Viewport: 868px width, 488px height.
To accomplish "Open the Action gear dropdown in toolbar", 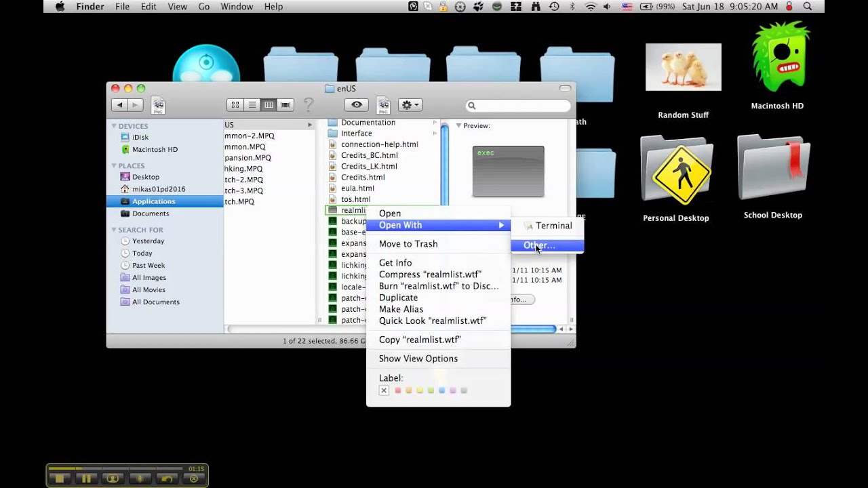I will click(410, 105).
